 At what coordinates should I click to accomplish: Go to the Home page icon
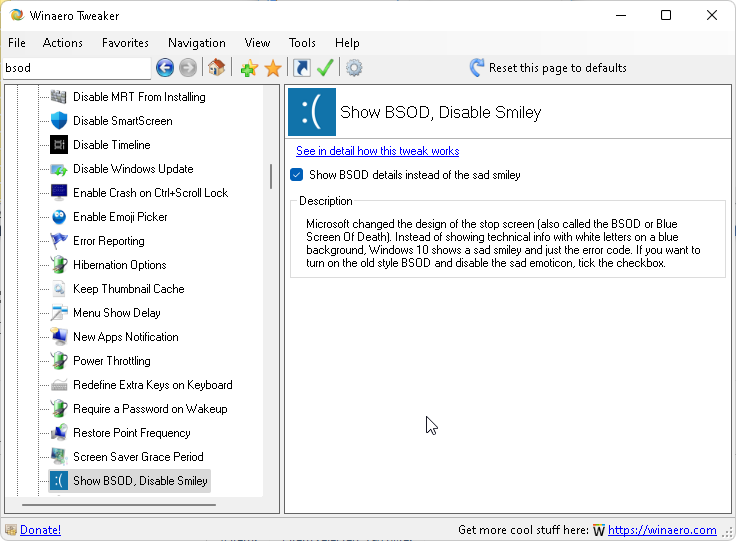pyautogui.click(x=216, y=68)
